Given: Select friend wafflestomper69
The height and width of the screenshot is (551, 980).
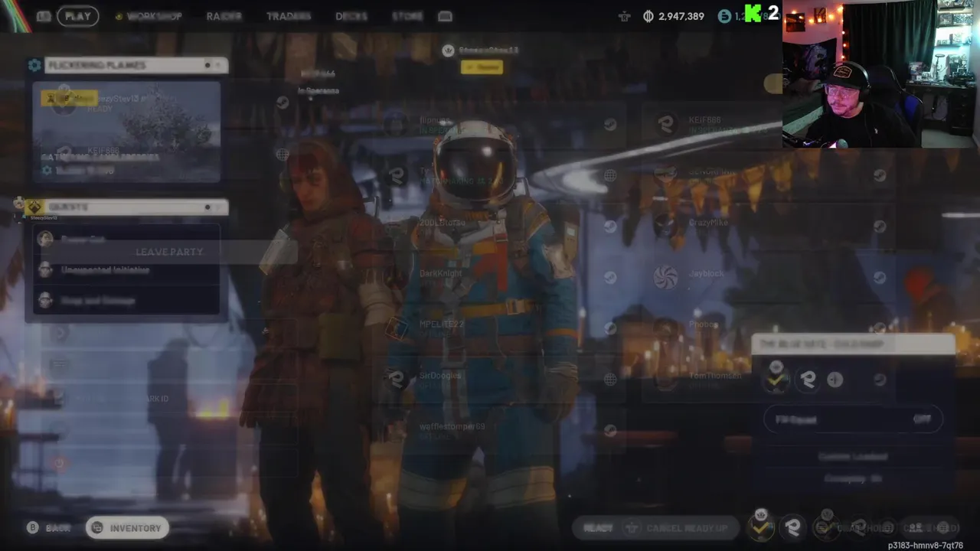Looking at the screenshot, I should 500,431.
